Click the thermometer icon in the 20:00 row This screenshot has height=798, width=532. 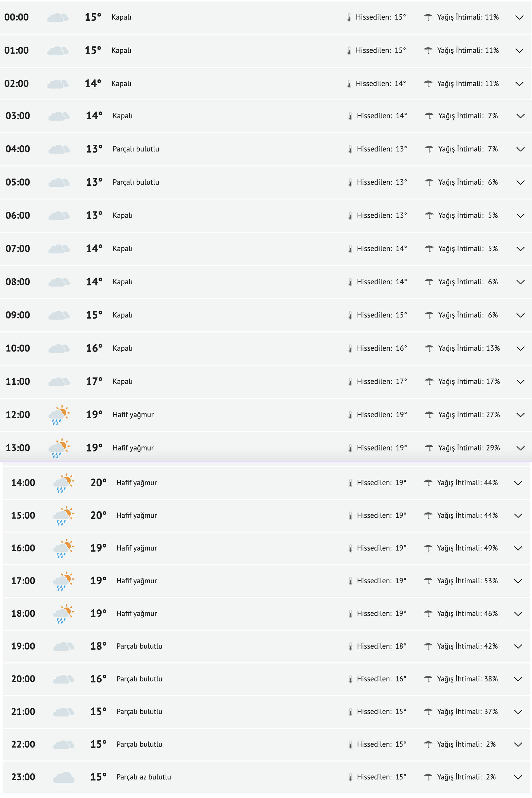click(350, 679)
